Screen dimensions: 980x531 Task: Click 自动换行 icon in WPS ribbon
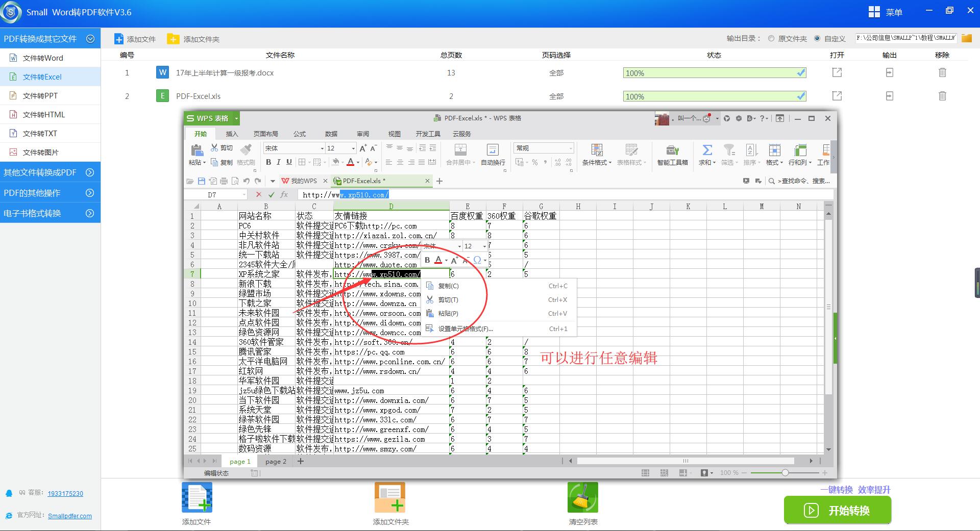(493, 149)
